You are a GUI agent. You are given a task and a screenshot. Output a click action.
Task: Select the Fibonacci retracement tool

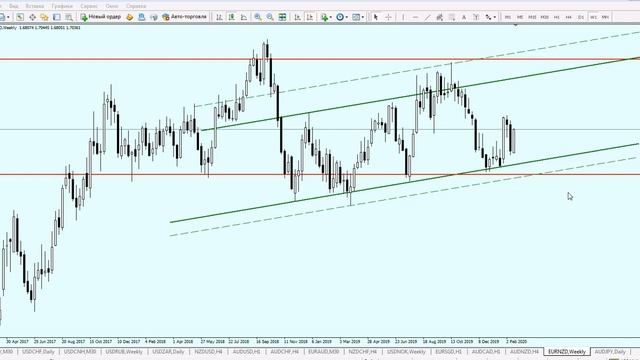(x=451, y=17)
